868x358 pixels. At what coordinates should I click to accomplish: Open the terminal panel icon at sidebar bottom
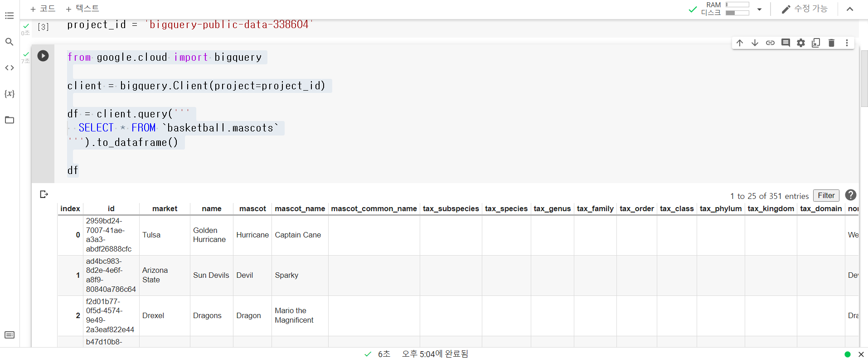(10, 335)
